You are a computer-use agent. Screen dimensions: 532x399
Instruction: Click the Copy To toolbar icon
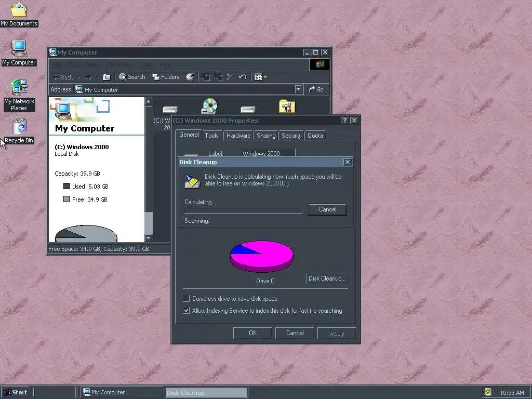218,77
